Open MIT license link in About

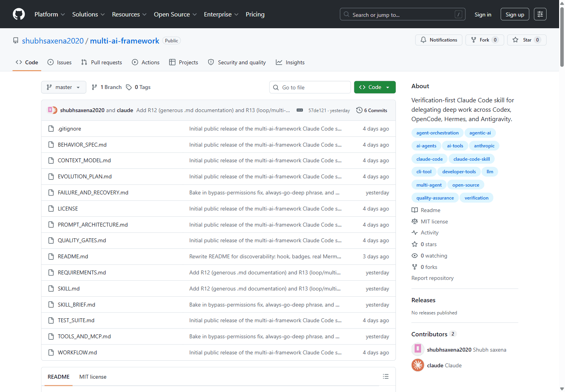click(x=430, y=221)
